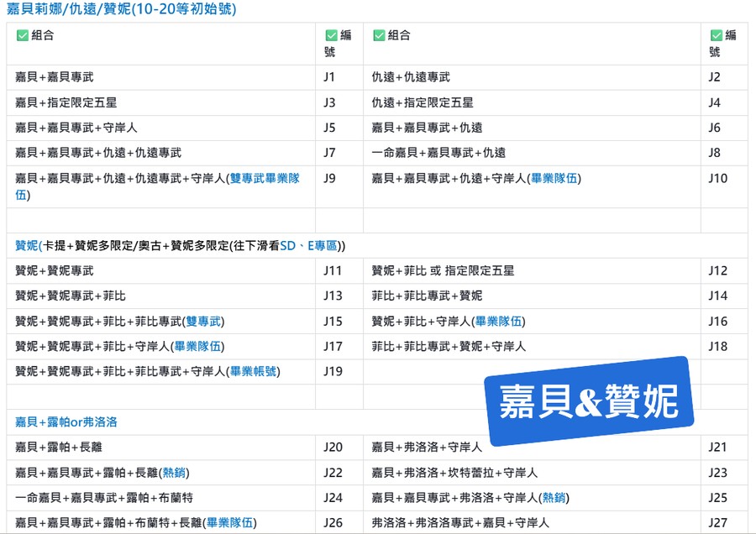Click green checkmark beside the first 組合 header
Viewport: 756px width, 534px height.
click(x=23, y=35)
